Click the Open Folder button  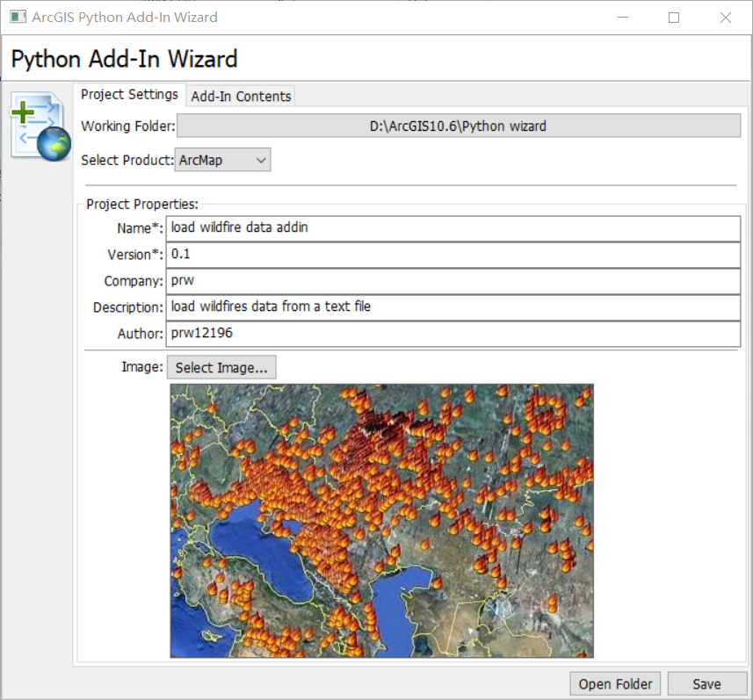click(616, 684)
